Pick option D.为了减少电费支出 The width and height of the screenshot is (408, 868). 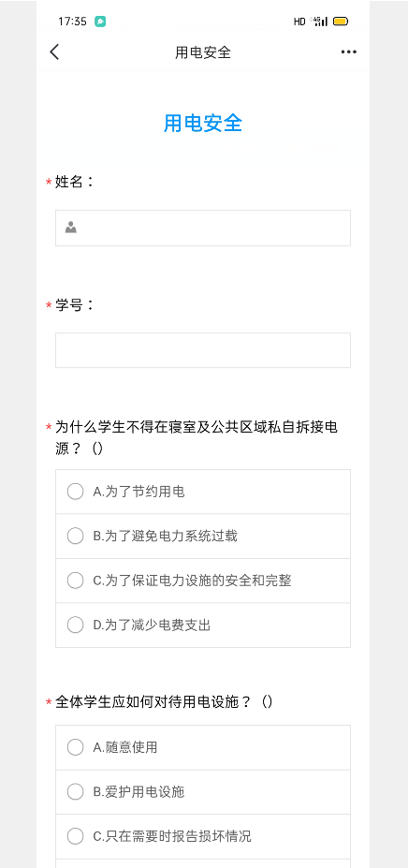(x=203, y=625)
